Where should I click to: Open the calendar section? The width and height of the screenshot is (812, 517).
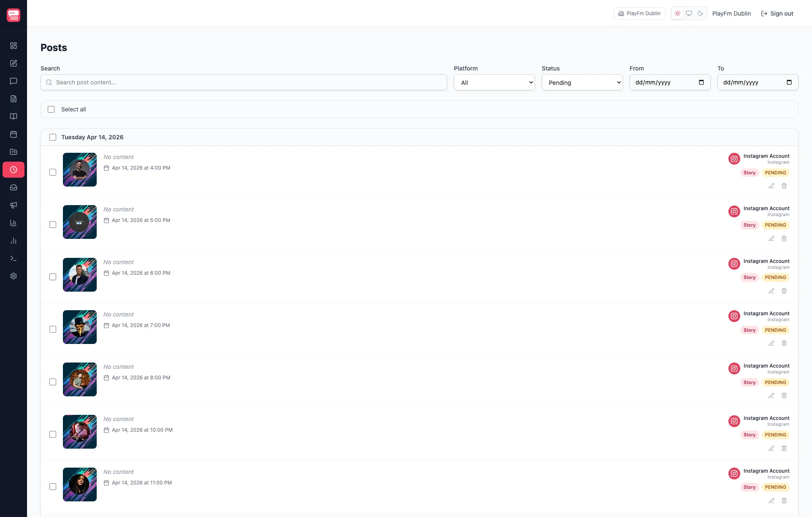pyautogui.click(x=14, y=134)
